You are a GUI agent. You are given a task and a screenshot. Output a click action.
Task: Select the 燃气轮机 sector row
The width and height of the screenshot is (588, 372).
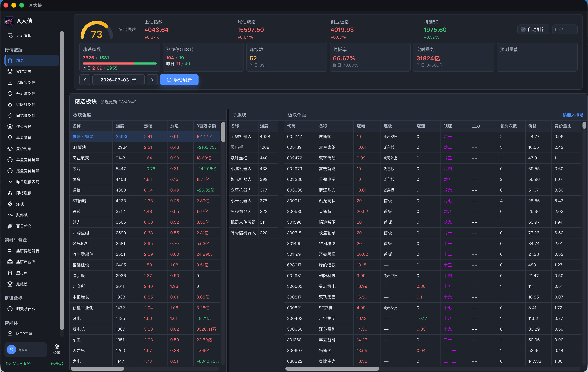(x=145, y=244)
